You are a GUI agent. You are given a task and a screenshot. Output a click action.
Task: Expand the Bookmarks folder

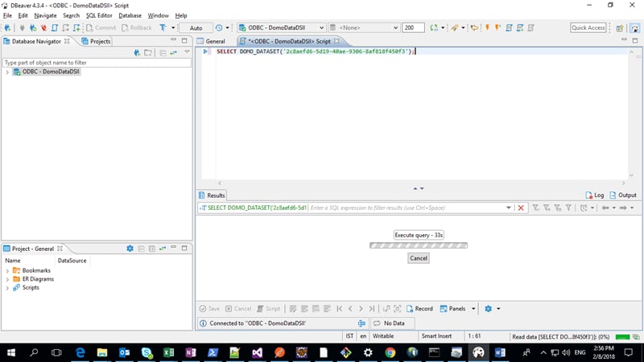point(7,271)
